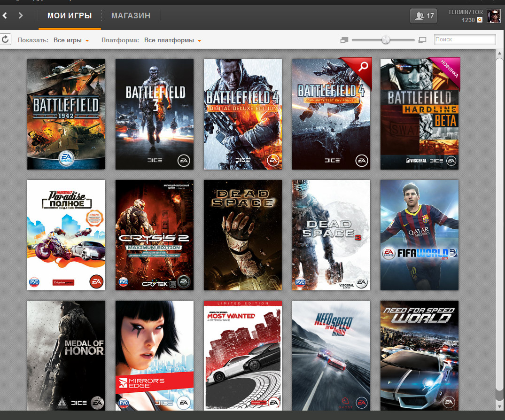This screenshot has width=505, height=420.
Task: Switch to the МАГАЗИН tab
Action: (x=131, y=16)
